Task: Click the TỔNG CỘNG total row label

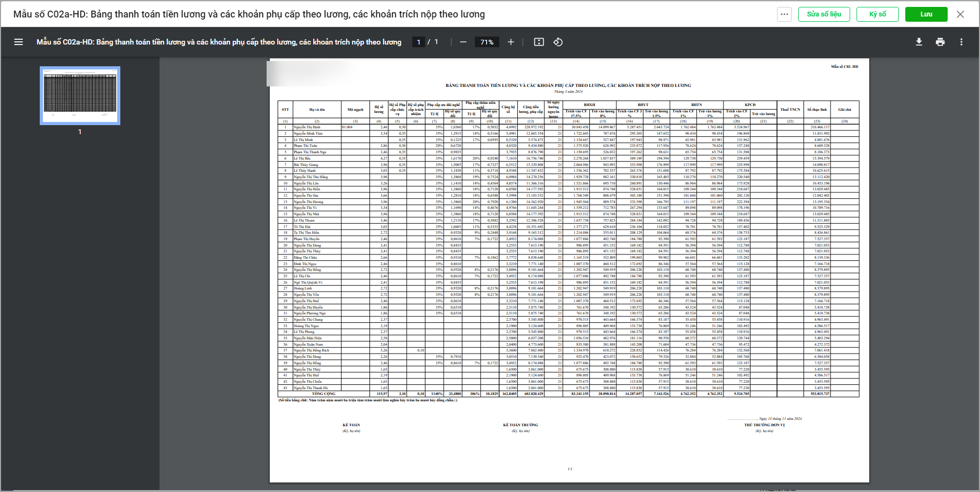Action: pyautogui.click(x=323, y=394)
